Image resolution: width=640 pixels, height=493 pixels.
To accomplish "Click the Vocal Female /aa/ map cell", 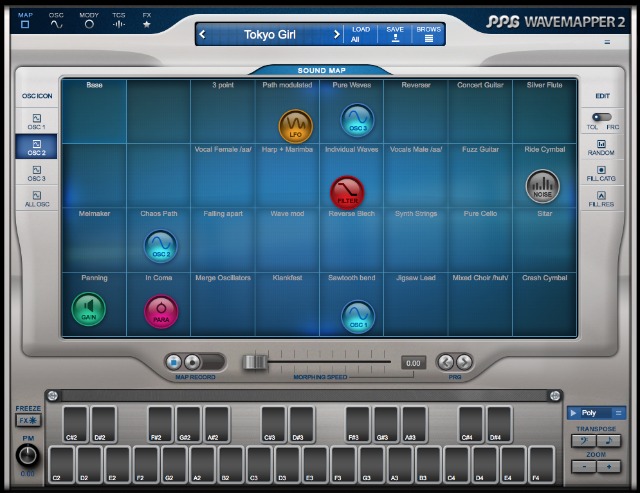I will 223,175.
